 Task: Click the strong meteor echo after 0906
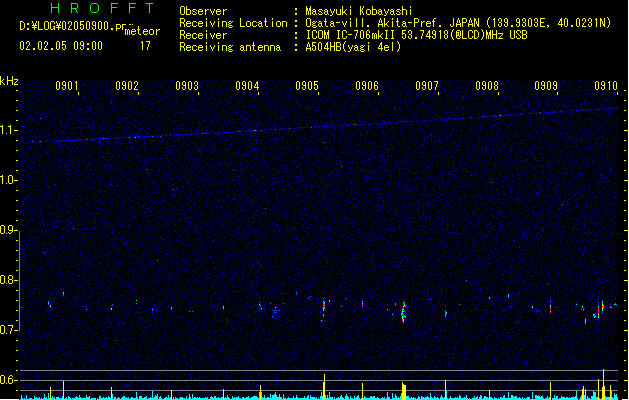[404, 312]
